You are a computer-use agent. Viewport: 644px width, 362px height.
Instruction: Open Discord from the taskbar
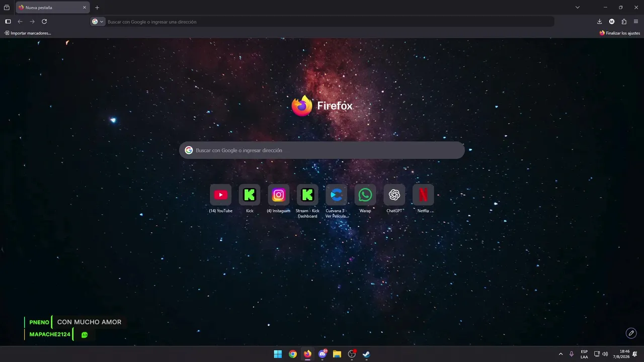(323, 354)
